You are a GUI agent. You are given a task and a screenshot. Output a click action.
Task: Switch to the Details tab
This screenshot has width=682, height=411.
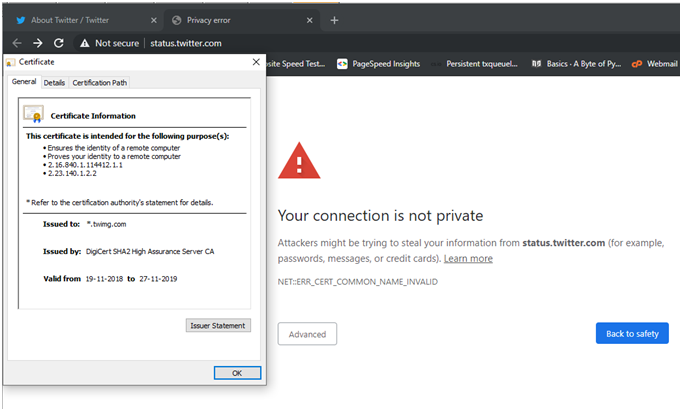(x=54, y=83)
